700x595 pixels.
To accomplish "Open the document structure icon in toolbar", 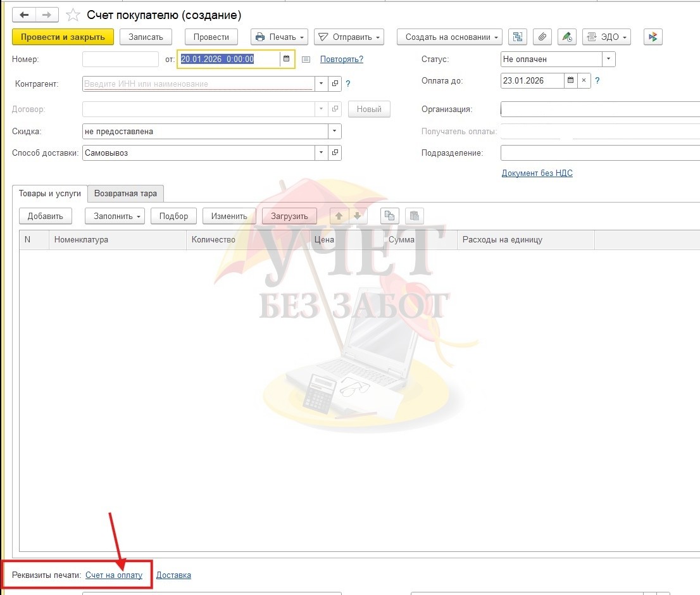I will [x=518, y=37].
